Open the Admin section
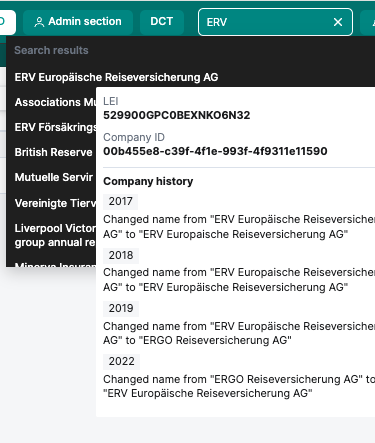This screenshot has height=443, width=375. point(78,22)
